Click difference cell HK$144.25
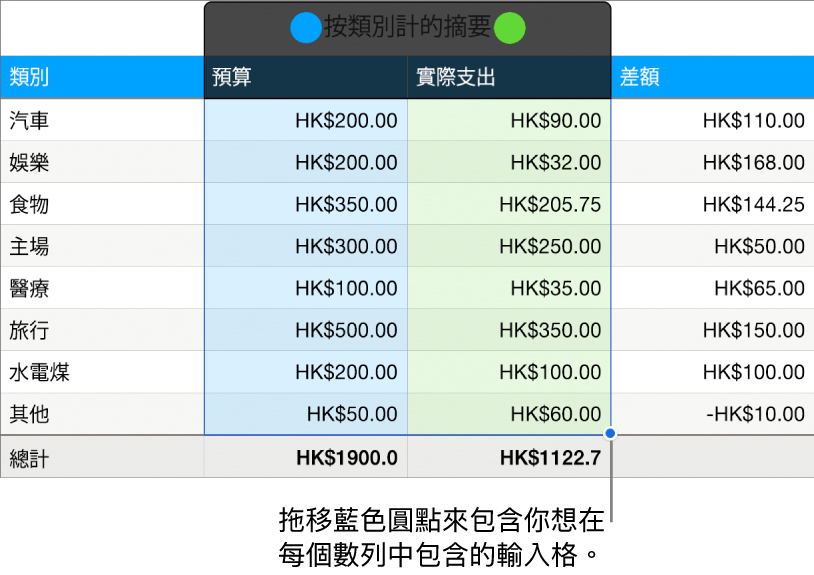This screenshot has height=575, width=814. pyautogui.click(x=712, y=204)
